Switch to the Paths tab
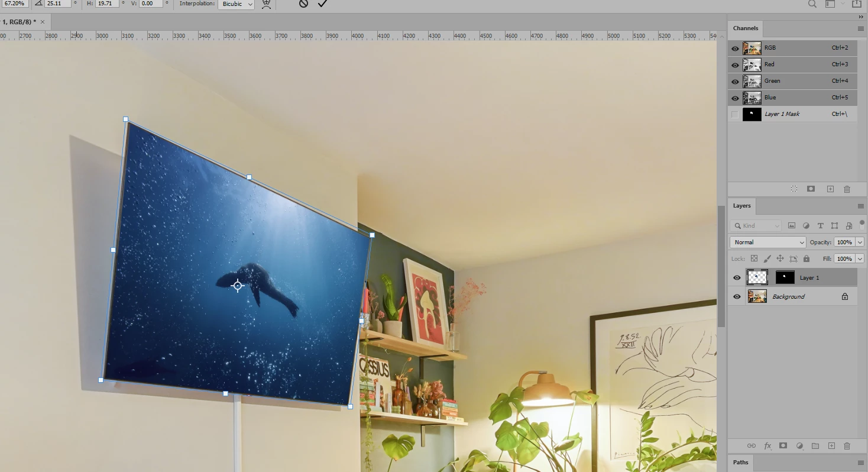 pyautogui.click(x=741, y=463)
